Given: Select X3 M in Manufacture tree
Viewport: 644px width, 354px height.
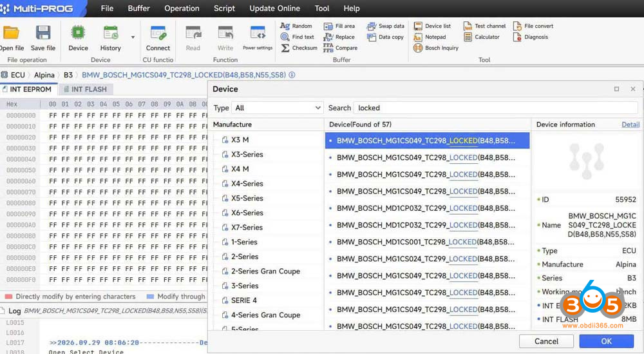Looking at the screenshot, I should click(x=240, y=140).
